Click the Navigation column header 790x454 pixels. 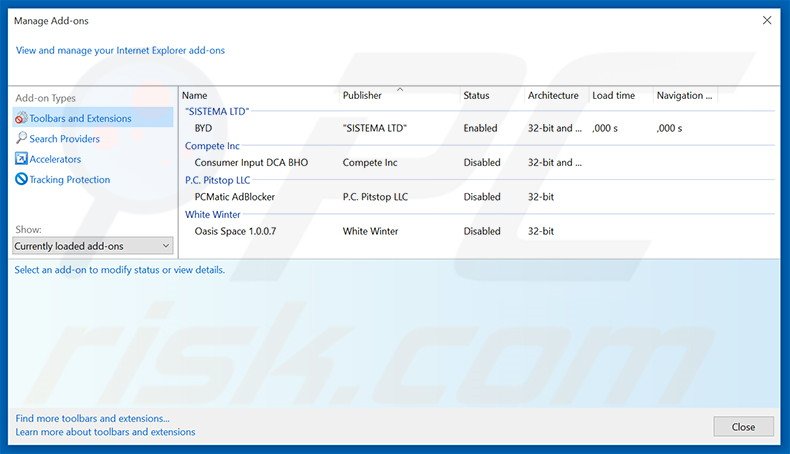pos(685,95)
